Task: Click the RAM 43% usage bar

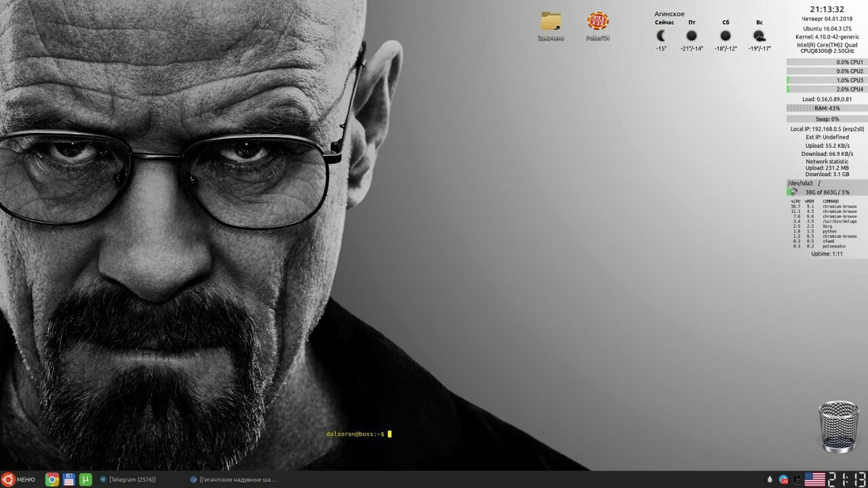Action: (827, 108)
